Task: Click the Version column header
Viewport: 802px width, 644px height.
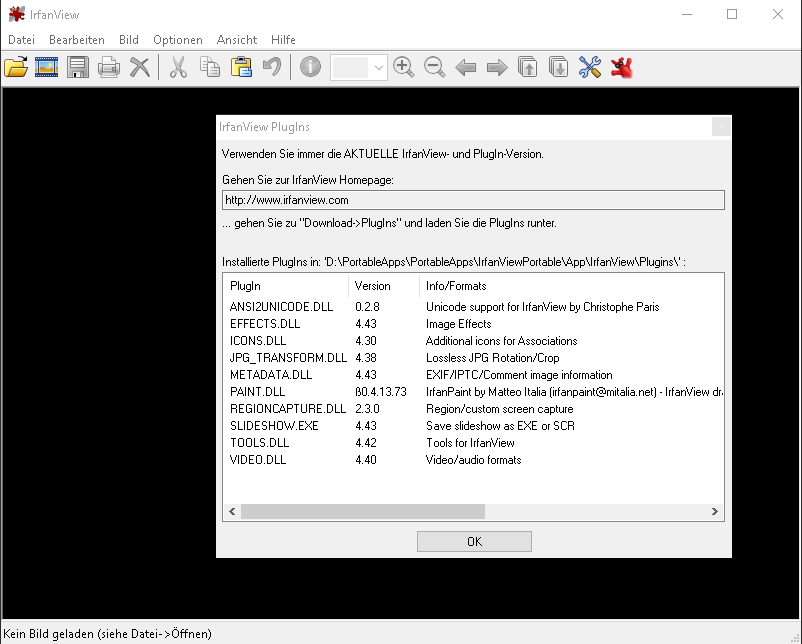Action: tap(384, 286)
